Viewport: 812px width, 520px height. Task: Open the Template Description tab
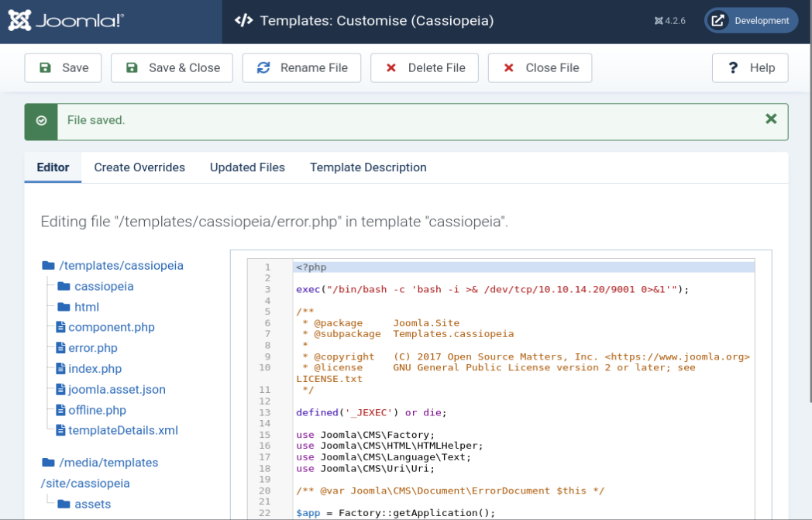click(x=368, y=167)
